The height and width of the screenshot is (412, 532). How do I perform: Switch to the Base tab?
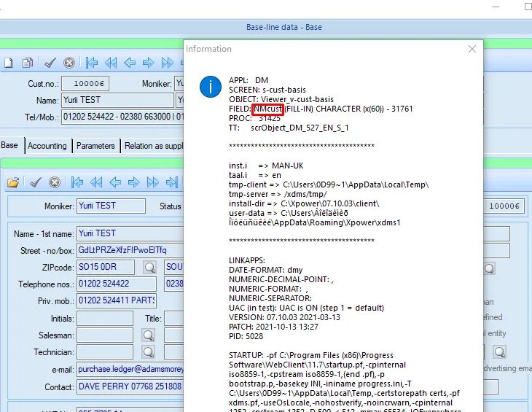point(9,146)
